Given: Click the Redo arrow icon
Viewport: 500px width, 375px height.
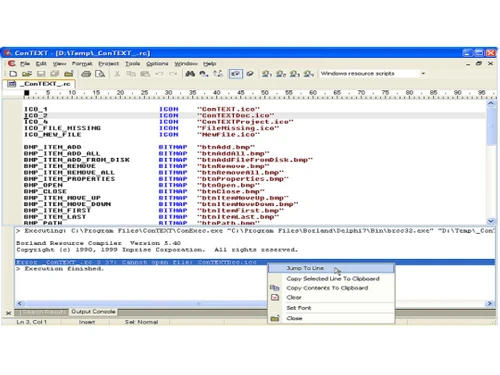Looking at the screenshot, I should 173,74.
